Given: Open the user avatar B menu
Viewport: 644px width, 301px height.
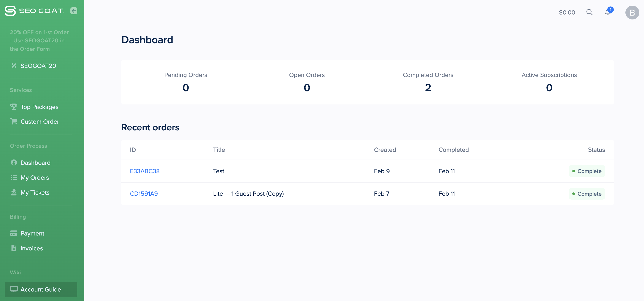Looking at the screenshot, I should pyautogui.click(x=632, y=13).
